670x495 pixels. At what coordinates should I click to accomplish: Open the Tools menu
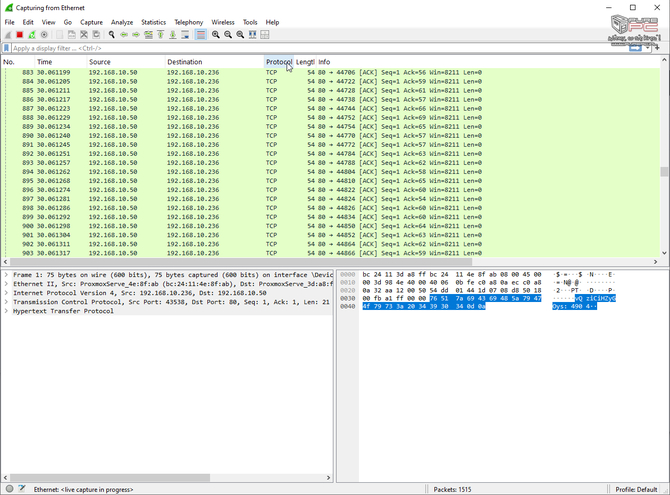(250, 22)
